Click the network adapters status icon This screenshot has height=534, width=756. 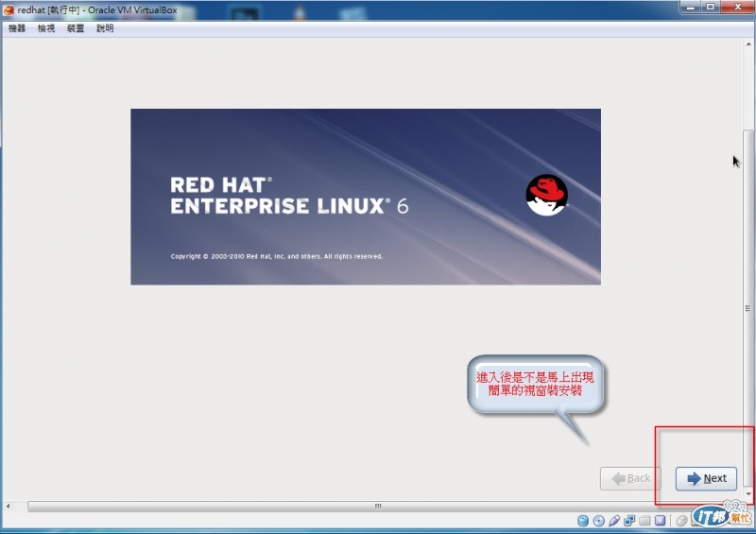click(629, 521)
